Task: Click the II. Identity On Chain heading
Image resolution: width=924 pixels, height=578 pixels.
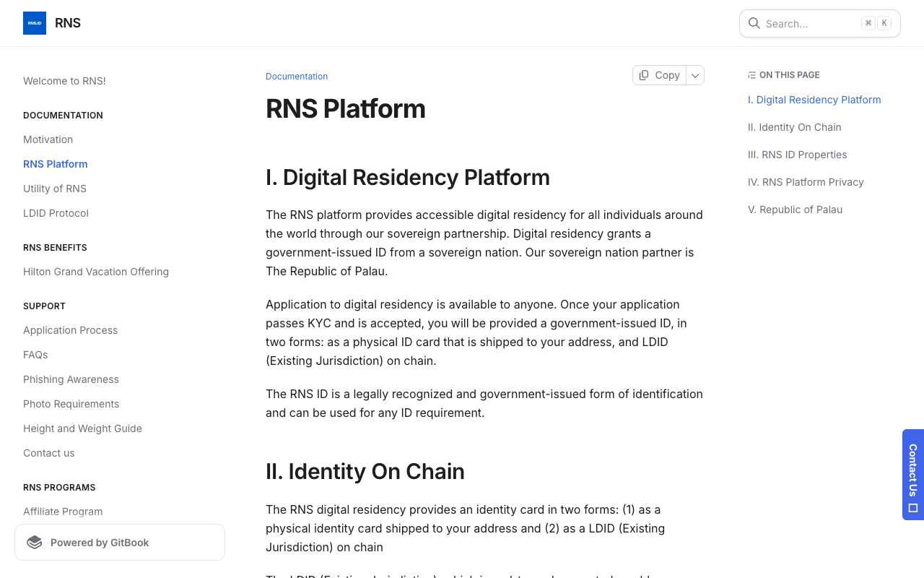Action: click(x=365, y=472)
